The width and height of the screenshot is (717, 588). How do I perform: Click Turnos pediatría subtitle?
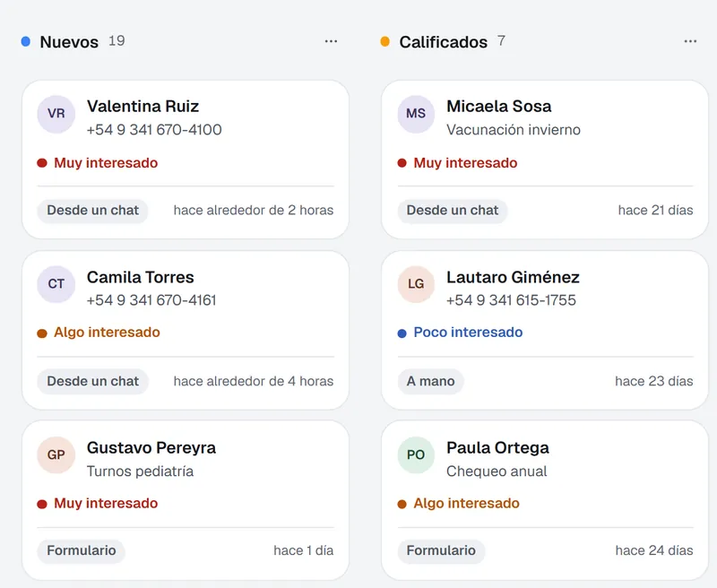[140, 471]
